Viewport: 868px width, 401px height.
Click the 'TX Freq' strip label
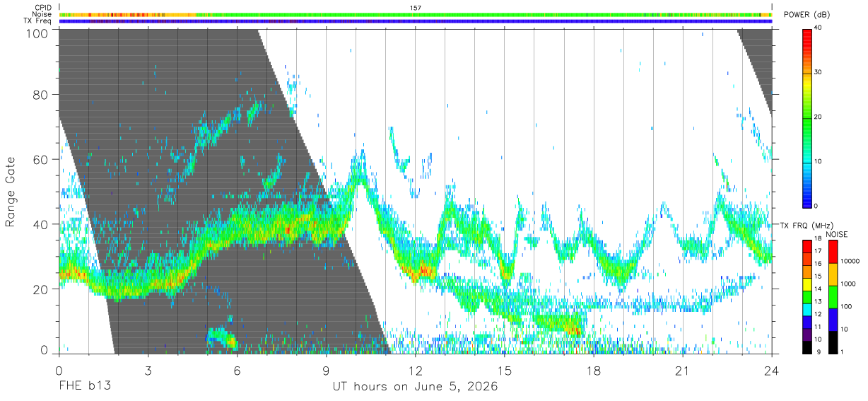37,21
